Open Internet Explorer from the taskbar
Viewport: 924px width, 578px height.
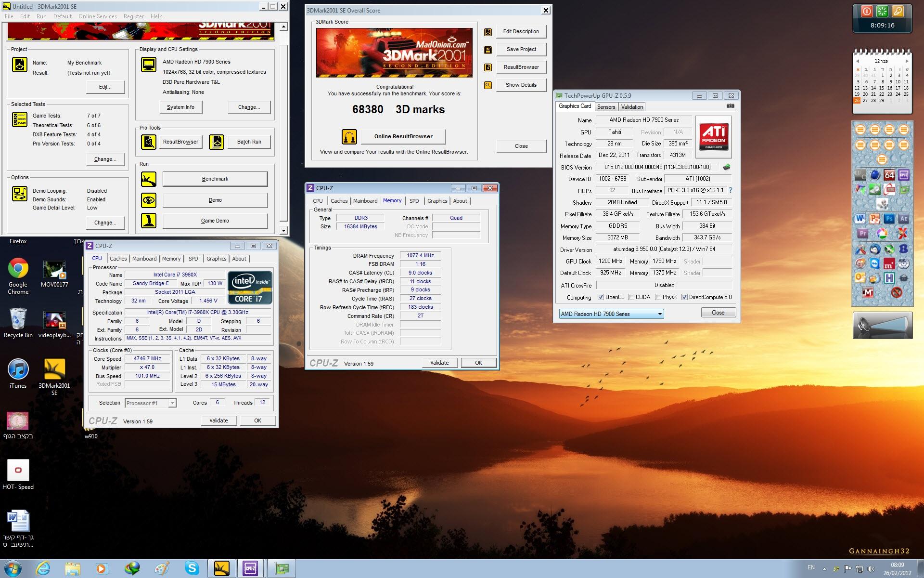(43, 568)
